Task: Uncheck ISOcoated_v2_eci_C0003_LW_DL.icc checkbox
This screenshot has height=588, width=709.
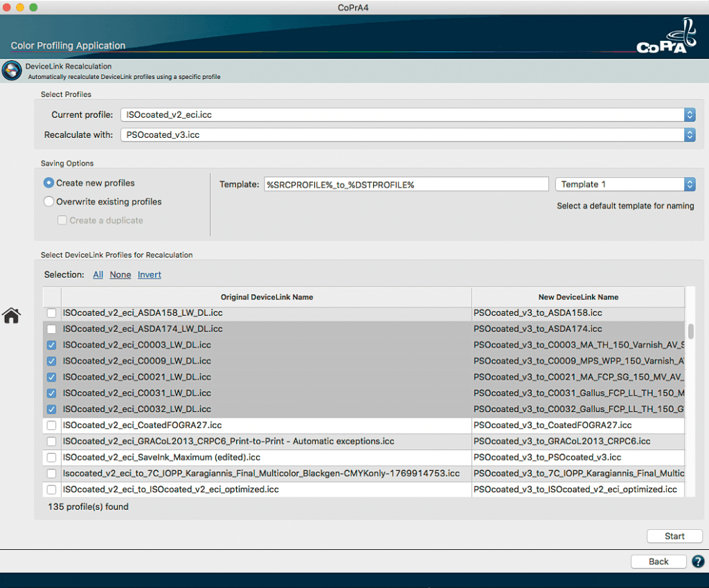Action: pos(52,345)
